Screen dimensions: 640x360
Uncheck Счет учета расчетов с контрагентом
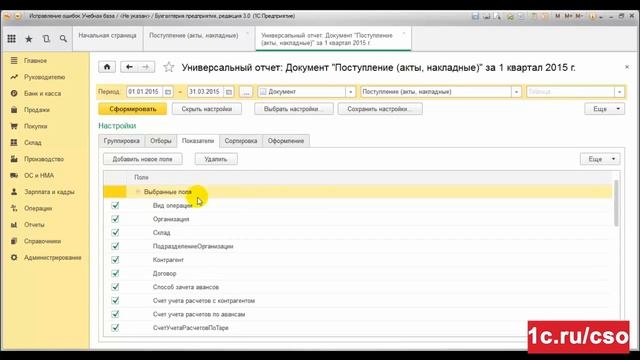(115, 300)
